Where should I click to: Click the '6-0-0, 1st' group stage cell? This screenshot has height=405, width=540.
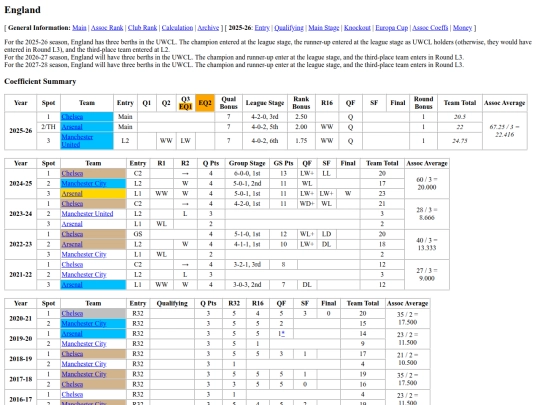click(247, 174)
